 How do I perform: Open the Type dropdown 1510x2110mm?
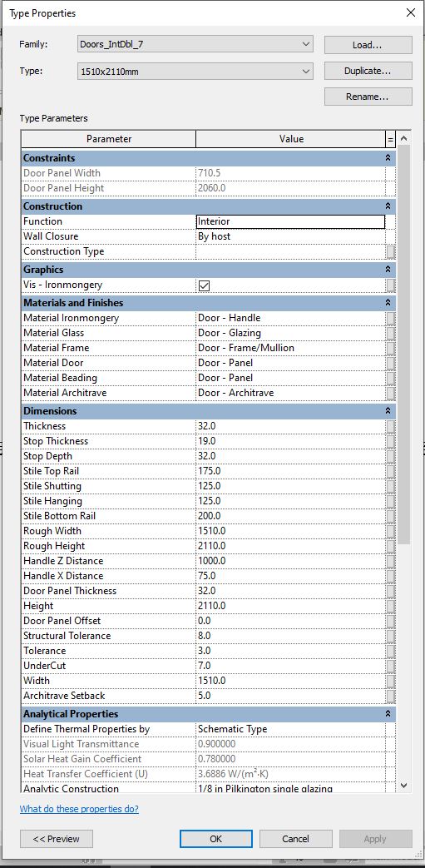195,71
